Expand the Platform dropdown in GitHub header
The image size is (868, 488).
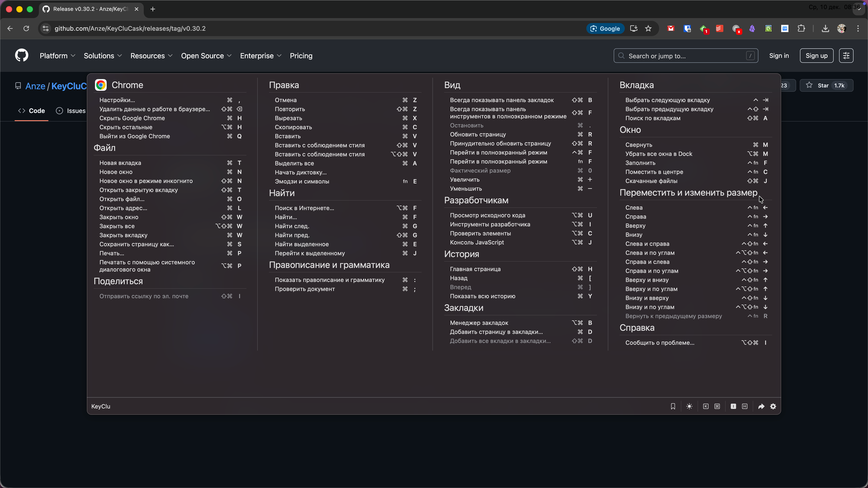click(57, 56)
